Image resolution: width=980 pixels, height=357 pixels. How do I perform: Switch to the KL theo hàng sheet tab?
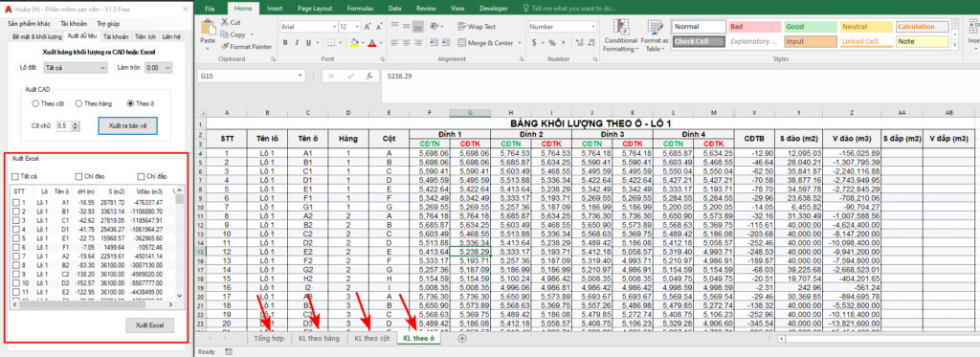click(319, 338)
